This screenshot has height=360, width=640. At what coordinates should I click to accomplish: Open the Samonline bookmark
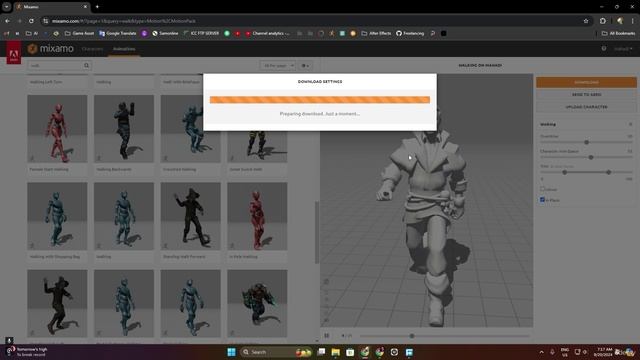coord(165,33)
